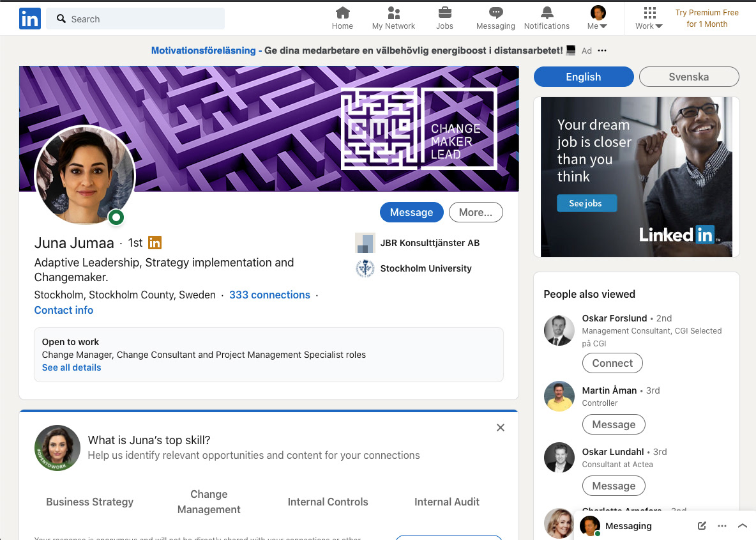Dismiss the top skill prompt card

click(x=501, y=428)
